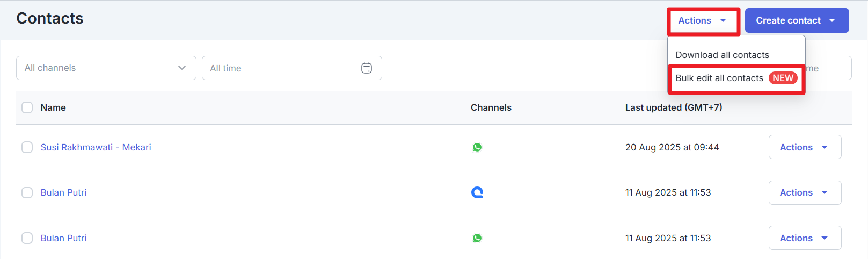
Task: Tick the last Bulan Putri row checkbox
Action: pos(27,238)
